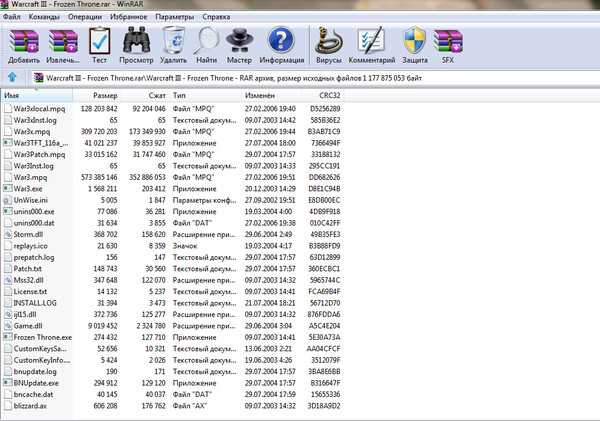Click the Mss32.dll file icon
Image resolution: width=600 pixels, height=421 pixels.
click(8, 280)
